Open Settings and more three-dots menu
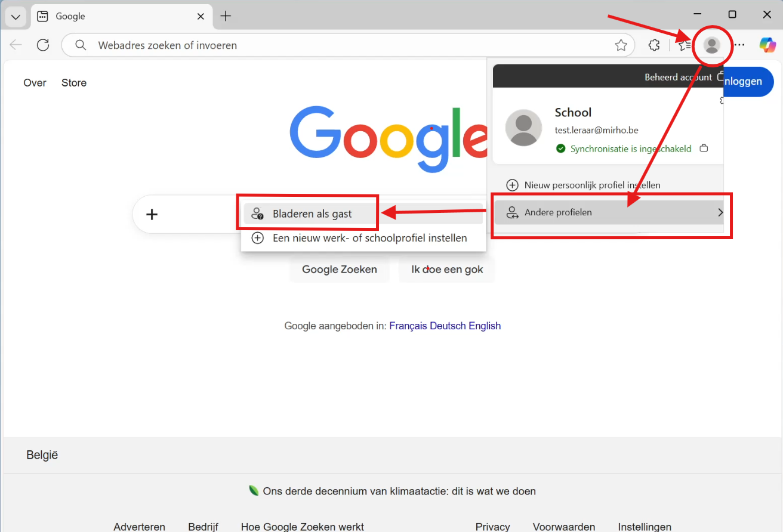This screenshot has height=532, width=783. (739, 45)
